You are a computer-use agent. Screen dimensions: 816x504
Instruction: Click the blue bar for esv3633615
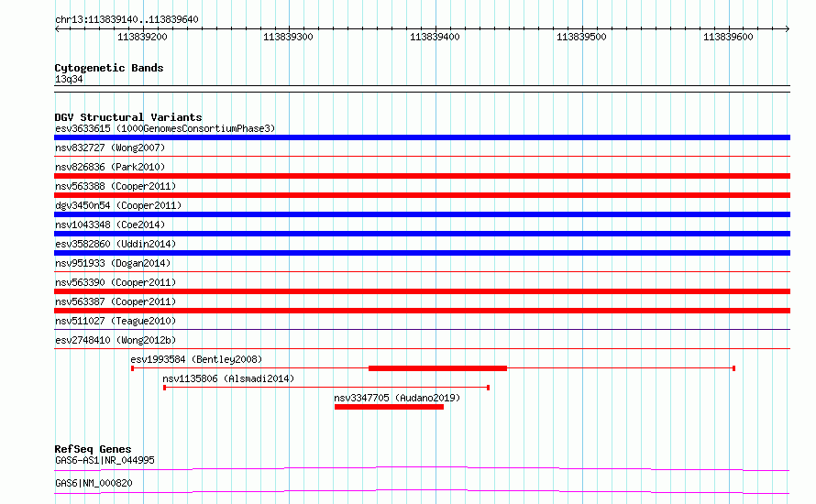click(x=422, y=137)
